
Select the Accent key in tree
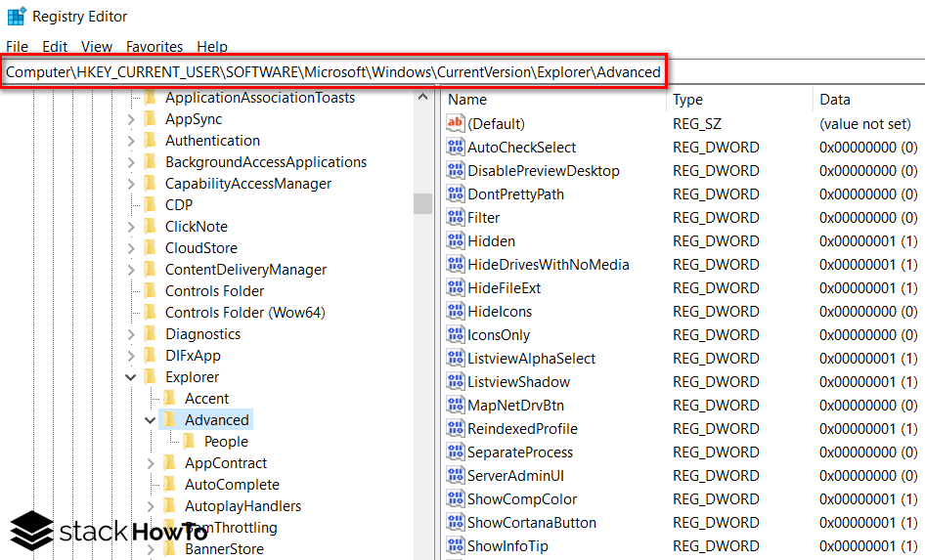coord(206,399)
